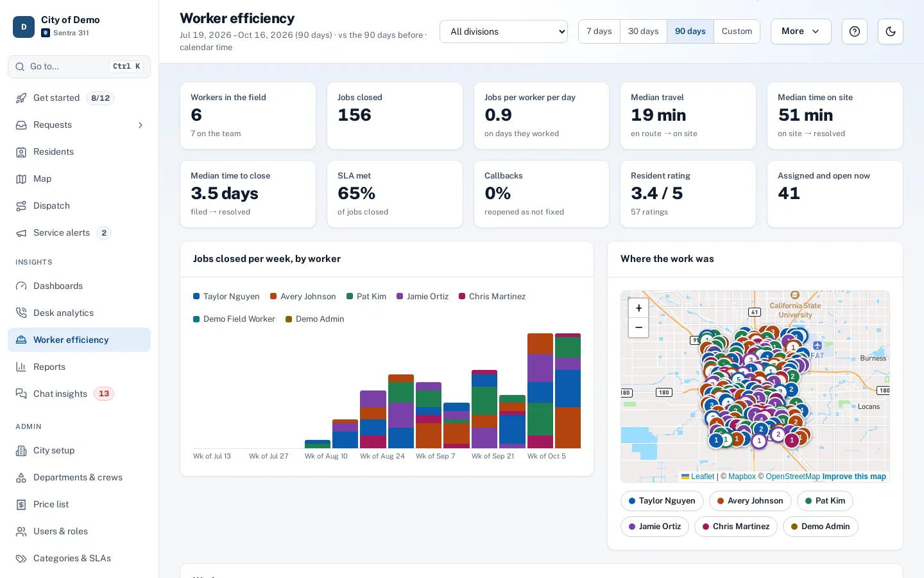Click the Service alerts count badge 2
924x578 pixels.
click(104, 233)
